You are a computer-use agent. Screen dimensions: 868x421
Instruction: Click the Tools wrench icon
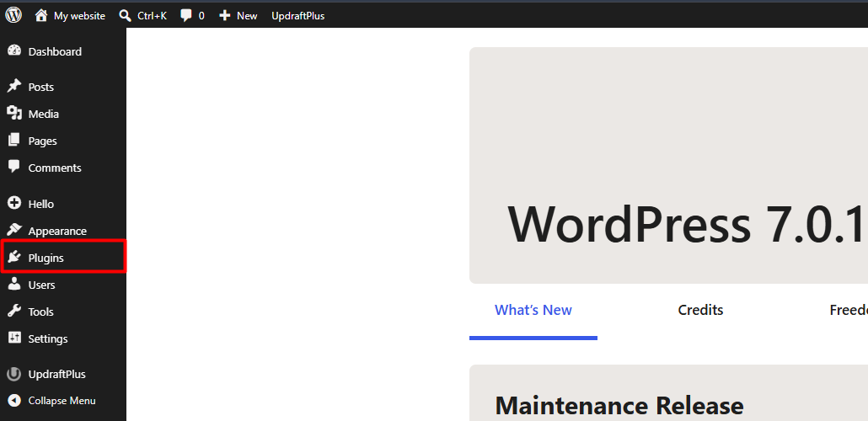click(13, 311)
